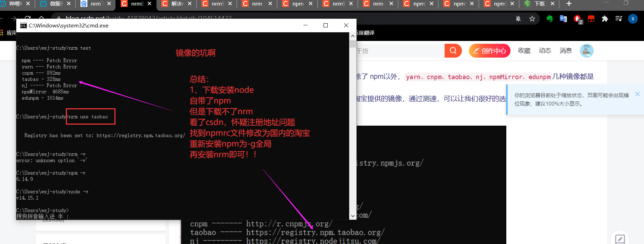
Task: Open the 百度翻译 bookmark
Action: pyautogui.click(x=366, y=33)
